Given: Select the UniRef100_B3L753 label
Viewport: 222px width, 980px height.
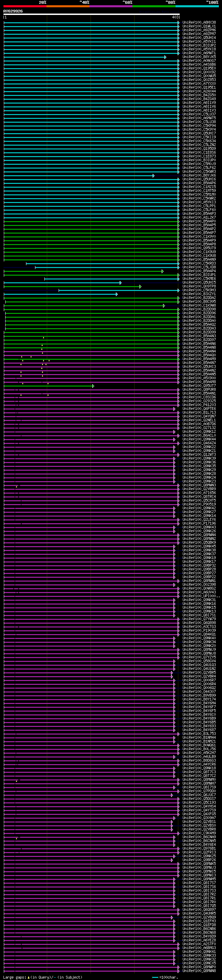Looking at the screenshot, I should click(x=199, y=734).
